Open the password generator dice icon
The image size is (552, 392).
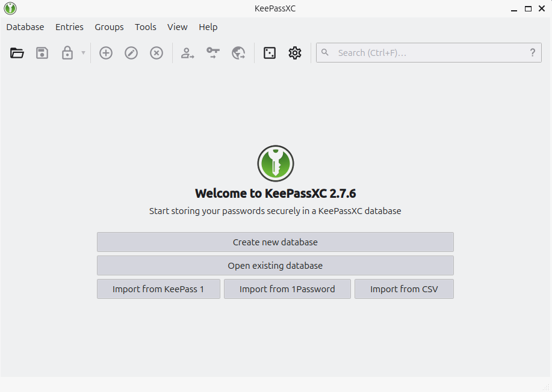(269, 53)
